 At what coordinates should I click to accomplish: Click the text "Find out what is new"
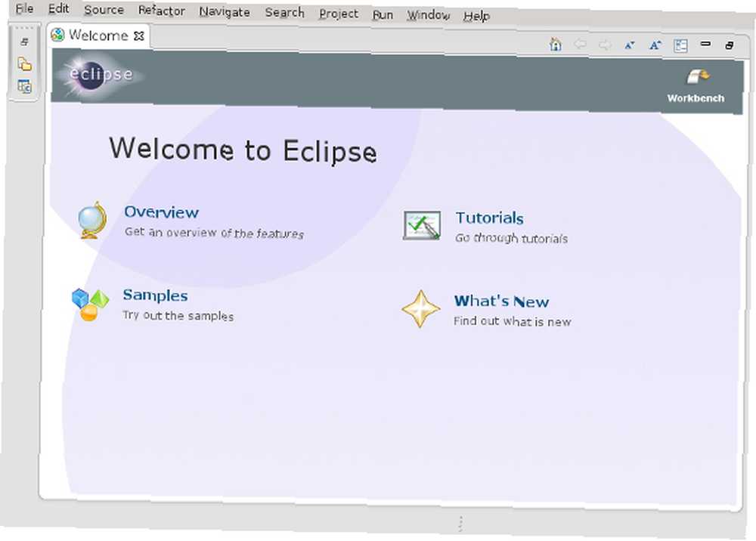[512, 321]
